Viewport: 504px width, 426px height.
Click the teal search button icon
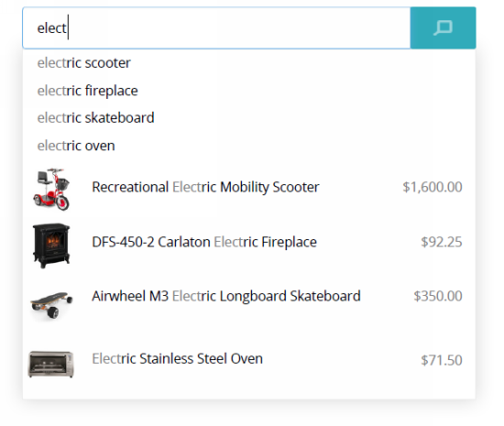pos(443,28)
